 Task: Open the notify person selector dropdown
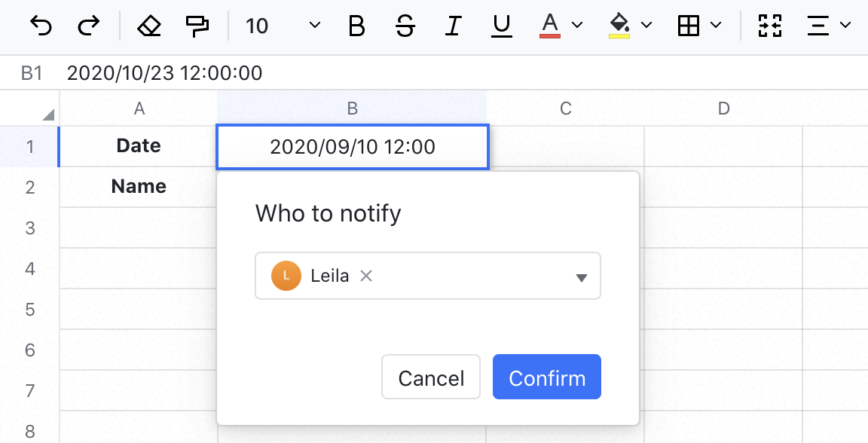coord(581,276)
